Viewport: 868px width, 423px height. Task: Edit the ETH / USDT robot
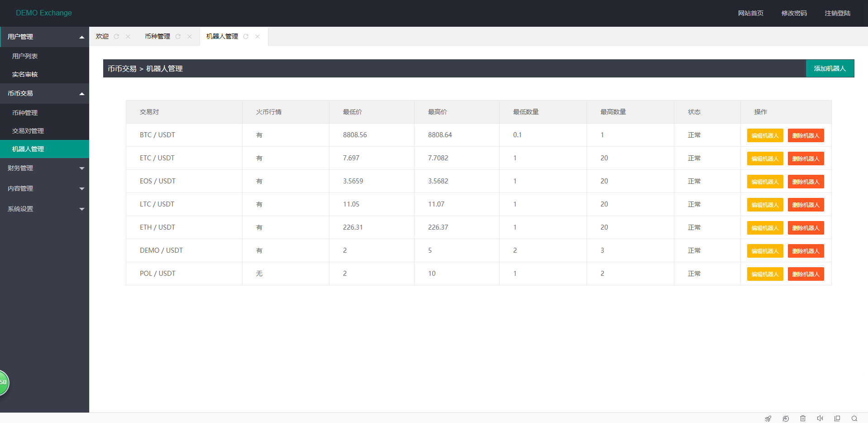click(x=765, y=228)
